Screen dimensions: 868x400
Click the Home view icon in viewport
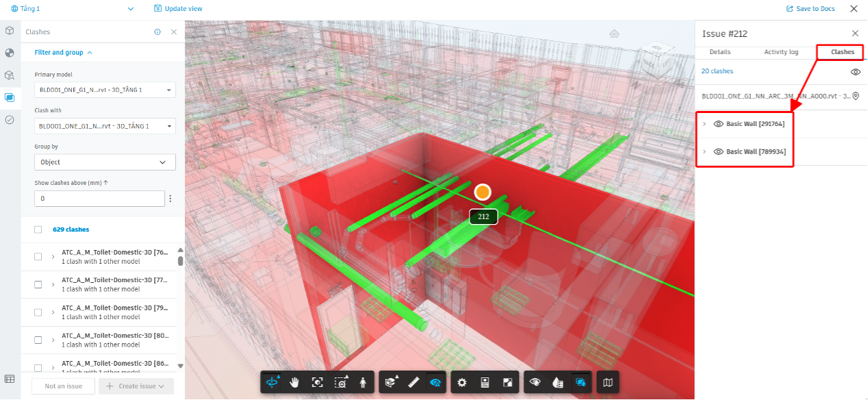(615, 33)
